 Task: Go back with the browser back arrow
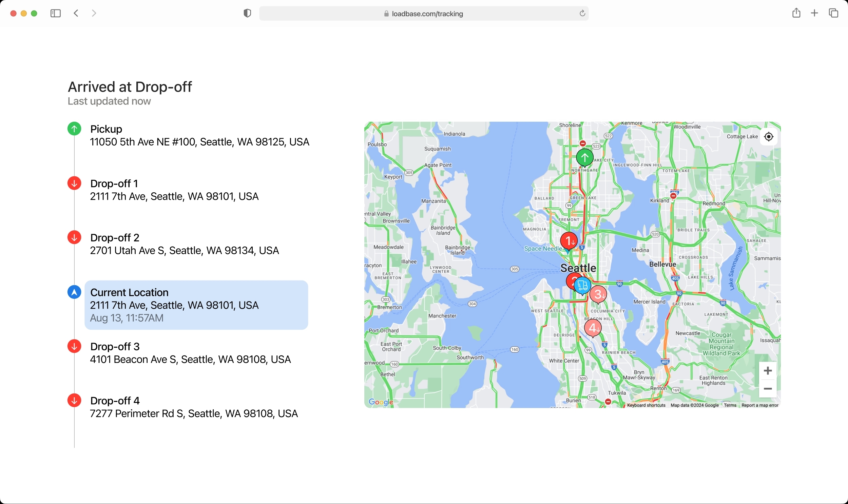[x=76, y=13]
